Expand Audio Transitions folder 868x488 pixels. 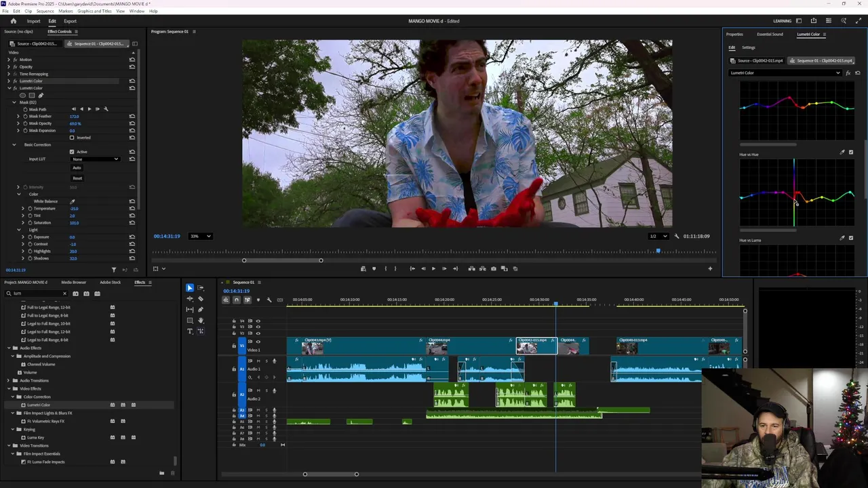8,380
